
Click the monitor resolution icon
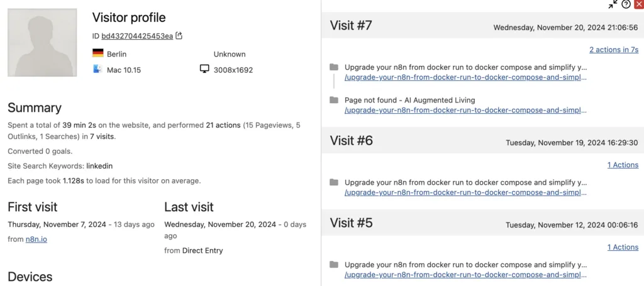click(x=204, y=69)
